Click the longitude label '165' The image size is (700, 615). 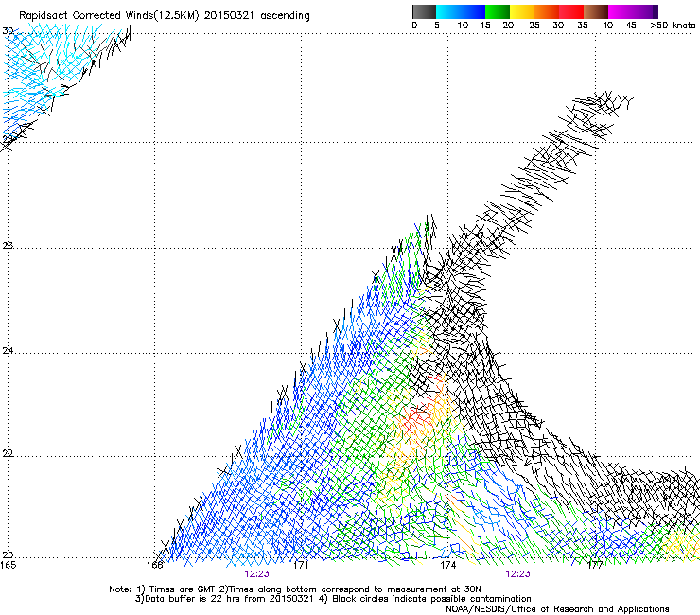(8, 565)
